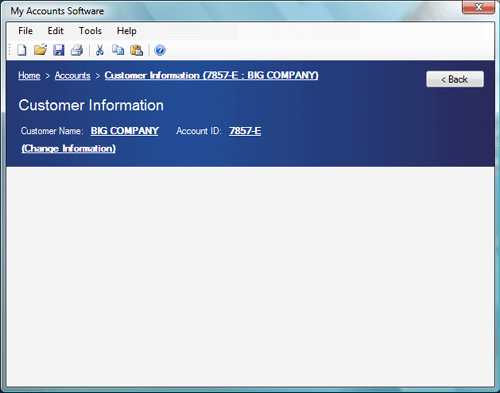
Task: Open help via the blue question icon
Action: (x=160, y=50)
